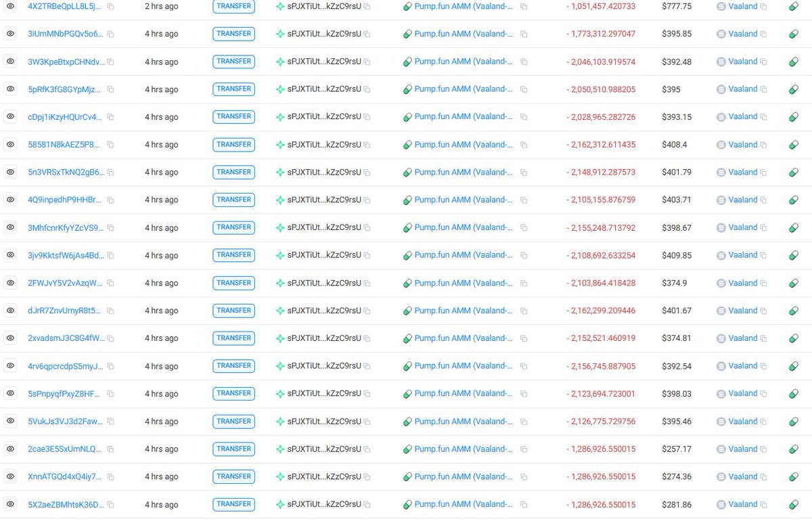Image resolution: width=812 pixels, height=521 pixels.
Task: Select the value $274.36
Action: click(x=677, y=477)
